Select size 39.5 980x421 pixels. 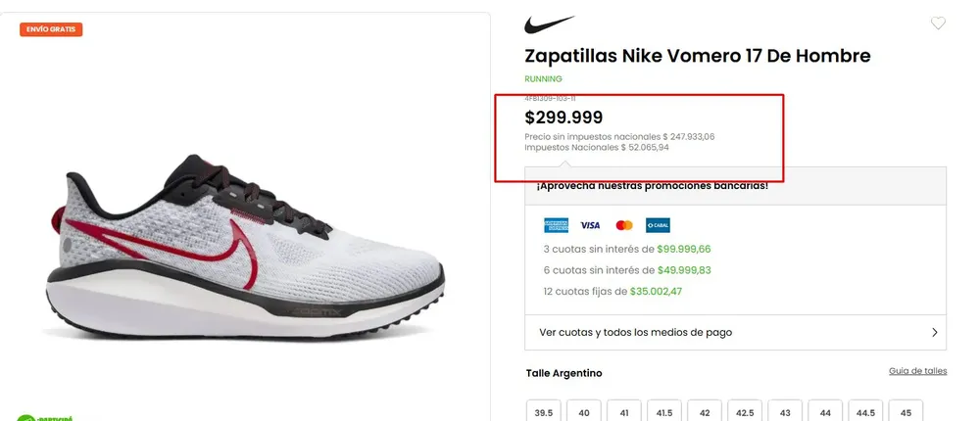pos(543,412)
